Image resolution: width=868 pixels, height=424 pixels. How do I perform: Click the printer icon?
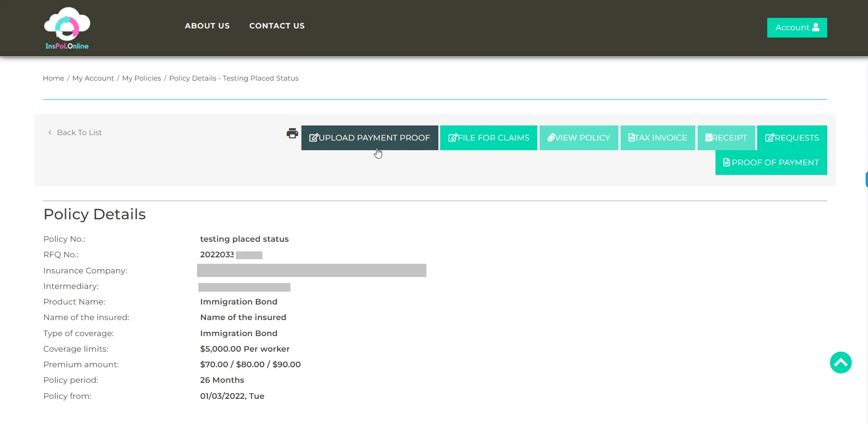pos(292,133)
